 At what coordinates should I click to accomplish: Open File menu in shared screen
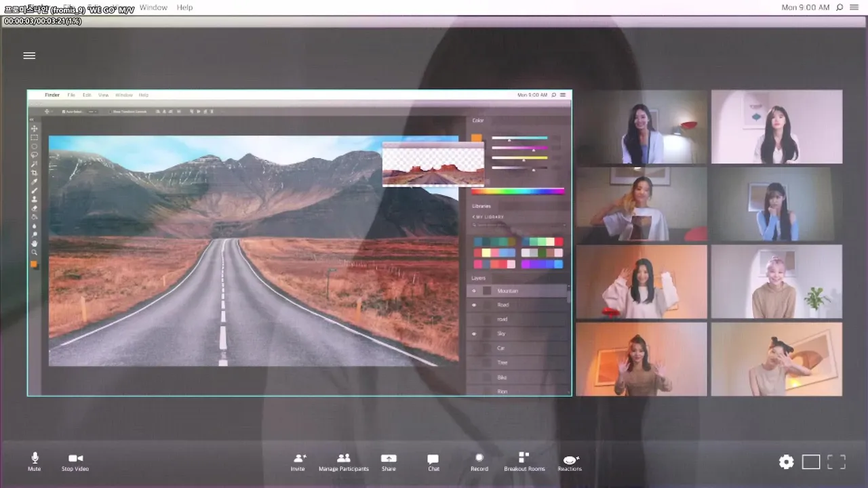point(71,95)
